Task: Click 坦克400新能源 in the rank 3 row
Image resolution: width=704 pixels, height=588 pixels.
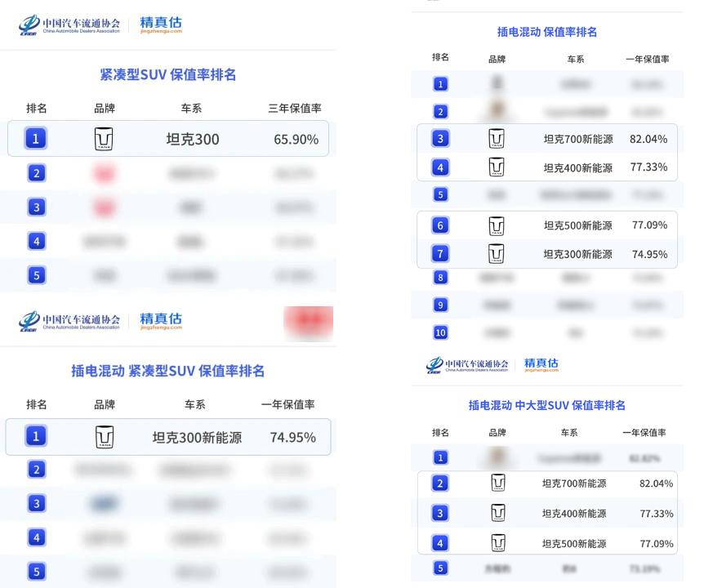Action: click(574, 514)
